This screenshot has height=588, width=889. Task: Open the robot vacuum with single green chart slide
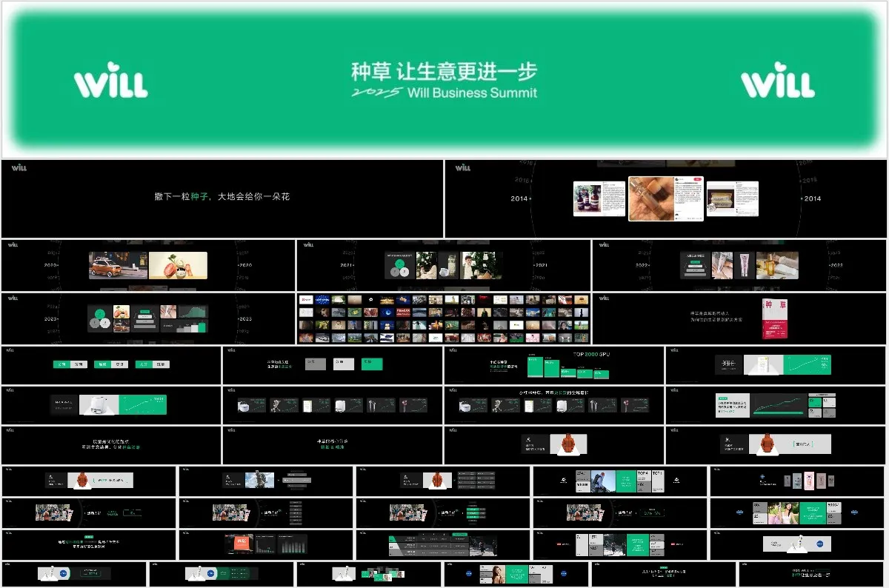point(111,405)
